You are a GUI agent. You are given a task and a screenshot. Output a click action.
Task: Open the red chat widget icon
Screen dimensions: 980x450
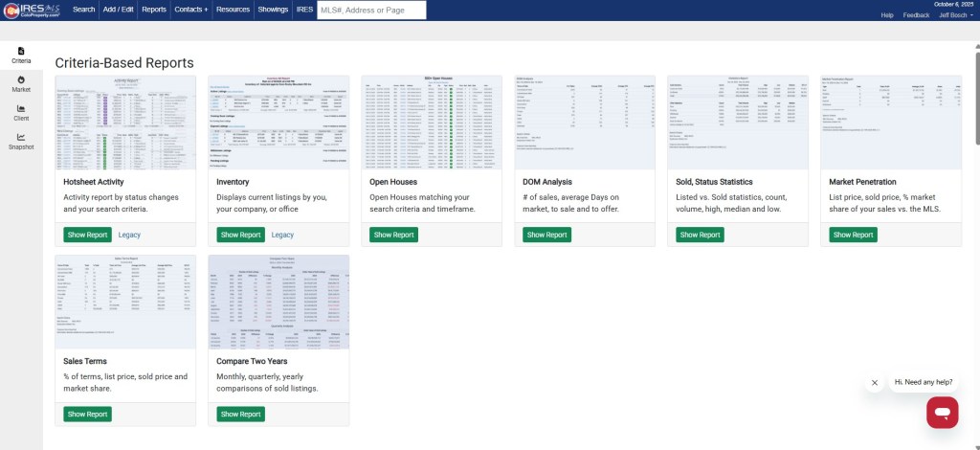coord(942,413)
